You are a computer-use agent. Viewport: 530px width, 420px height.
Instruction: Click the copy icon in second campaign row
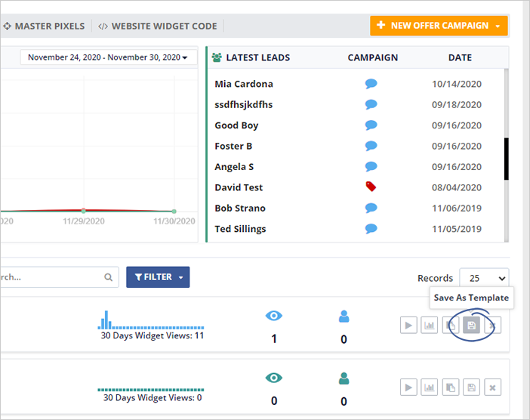[x=451, y=388]
